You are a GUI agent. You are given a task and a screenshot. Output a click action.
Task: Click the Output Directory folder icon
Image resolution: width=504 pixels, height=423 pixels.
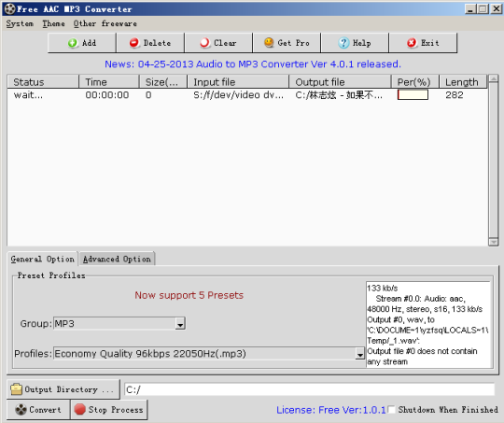coord(16,389)
